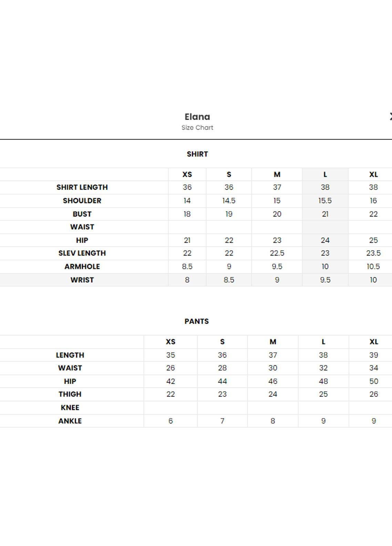Click the XS header in Shirt table

click(x=187, y=174)
